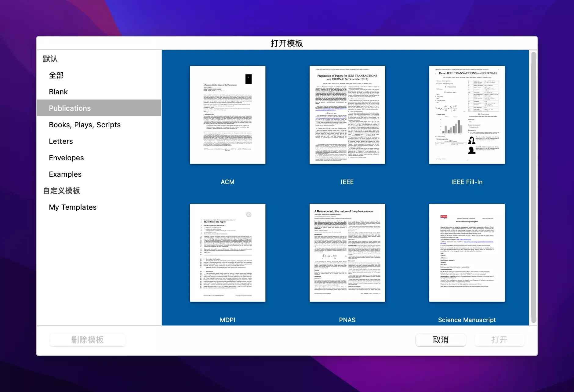Open the Books, Plays, Scripts category
Viewport: 574px width, 392px height.
[99, 125]
